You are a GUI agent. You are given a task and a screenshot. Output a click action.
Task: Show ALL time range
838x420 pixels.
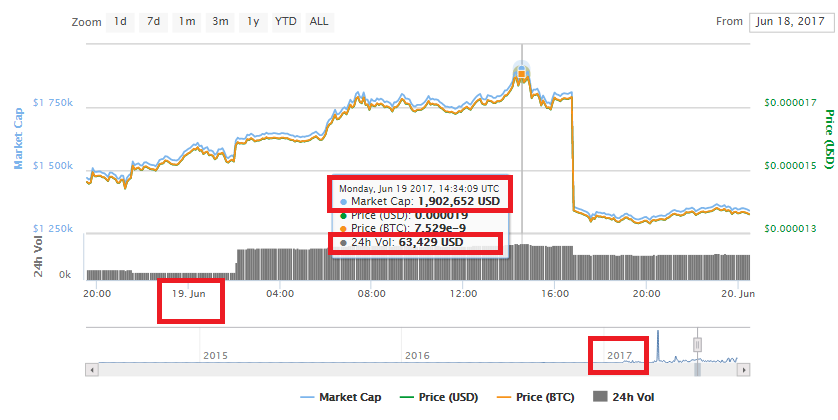coord(319,21)
